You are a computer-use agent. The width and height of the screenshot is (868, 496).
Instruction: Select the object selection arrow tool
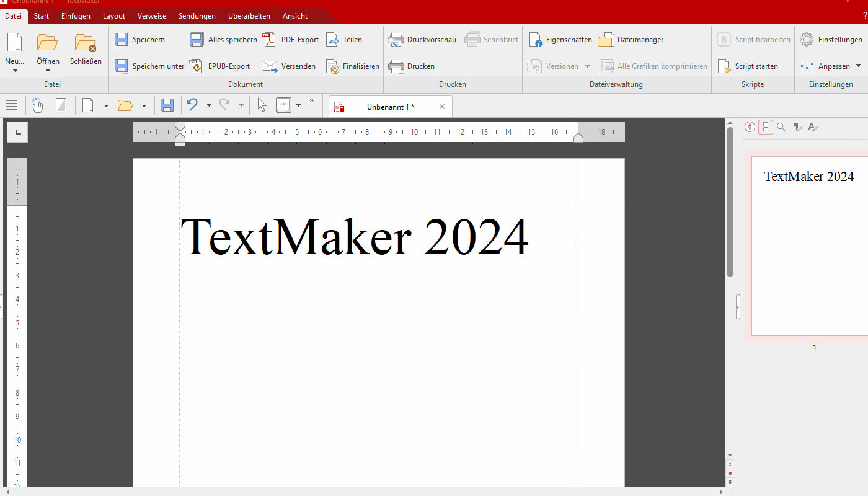262,105
